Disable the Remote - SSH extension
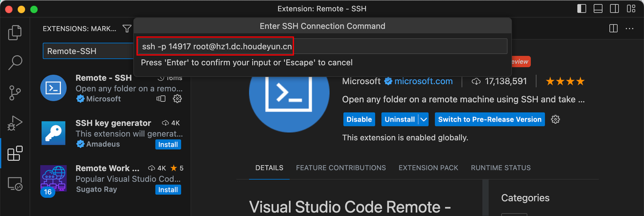Image resolution: width=644 pixels, height=216 pixels. click(x=359, y=119)
